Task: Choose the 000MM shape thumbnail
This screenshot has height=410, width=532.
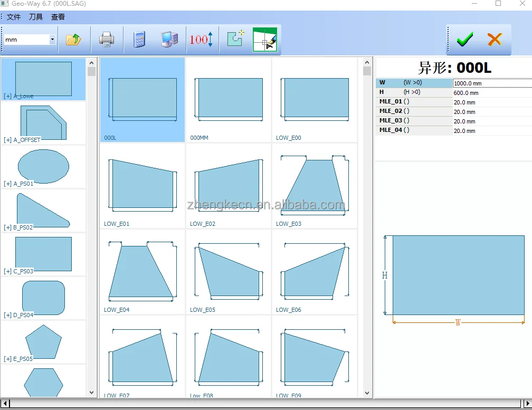Action: click(x=229, y=100)
